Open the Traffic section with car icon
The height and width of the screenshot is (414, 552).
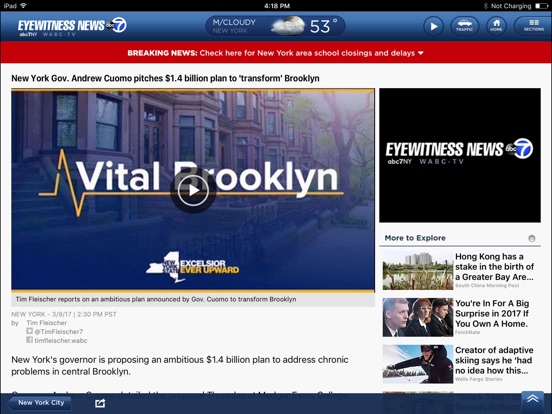(464, 26)
